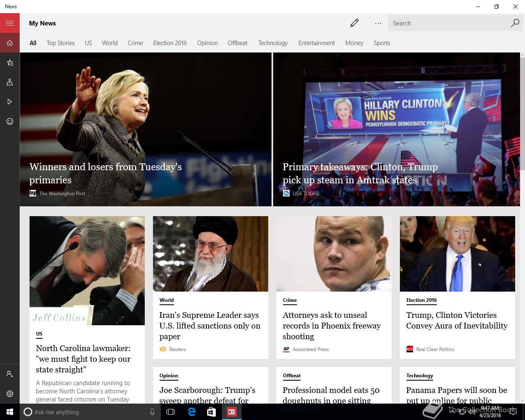Click the US label on Collins card
The image size is (525, 420).
pos(39,334)
